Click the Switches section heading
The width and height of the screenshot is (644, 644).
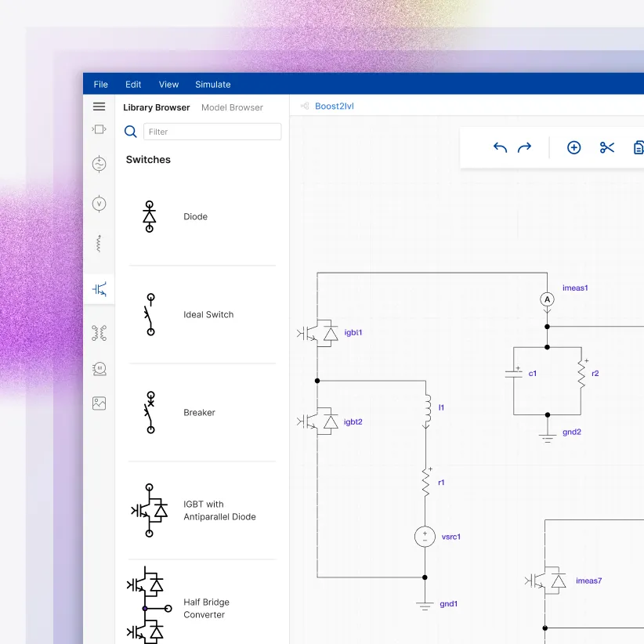[148, 159]
